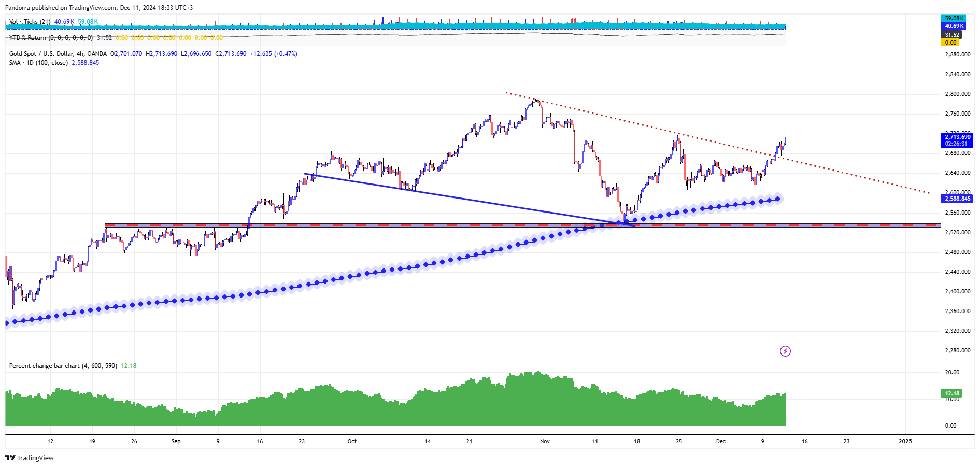This screenshot has width=980, height=467.
Task: Click the low value L2,696.650
Action: click(x=196, y=54)
